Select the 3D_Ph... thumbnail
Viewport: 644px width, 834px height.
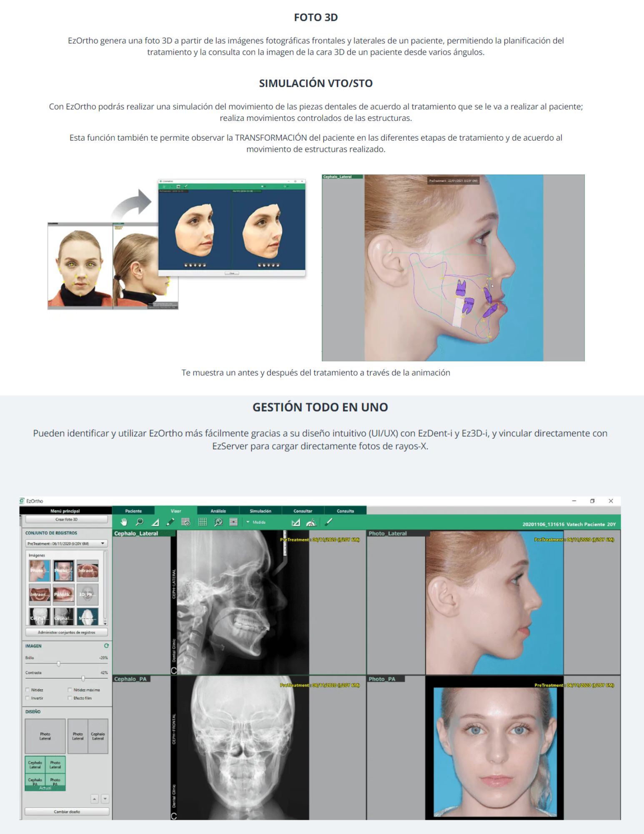click(x=88, y=594)
